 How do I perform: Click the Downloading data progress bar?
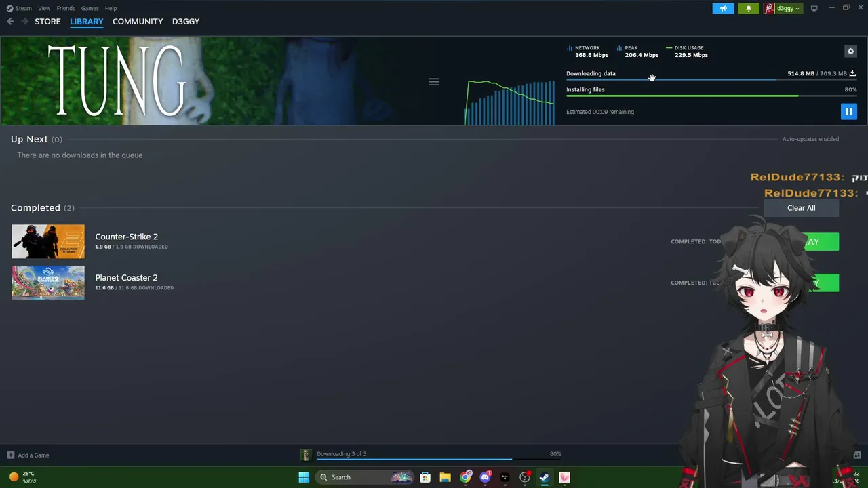(x=711, y=79)
